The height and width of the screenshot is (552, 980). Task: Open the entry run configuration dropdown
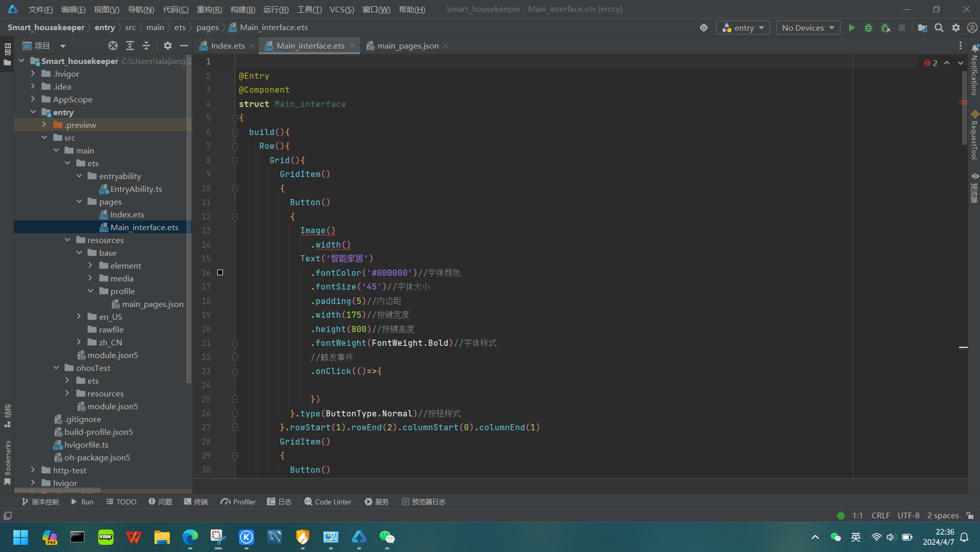[743, 28]
